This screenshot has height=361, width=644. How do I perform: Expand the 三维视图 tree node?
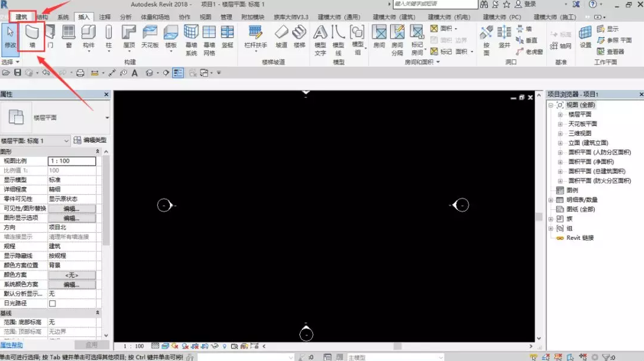[560, 133]
